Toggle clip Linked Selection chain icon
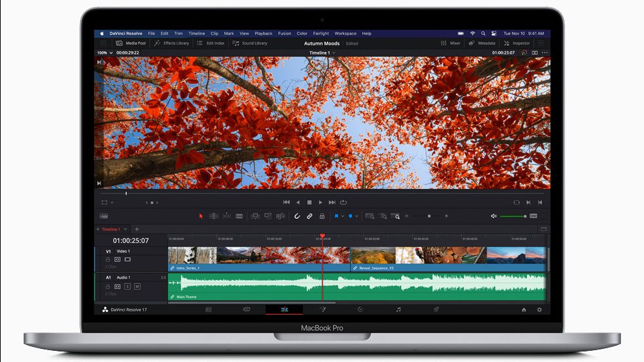 point(309,216)
